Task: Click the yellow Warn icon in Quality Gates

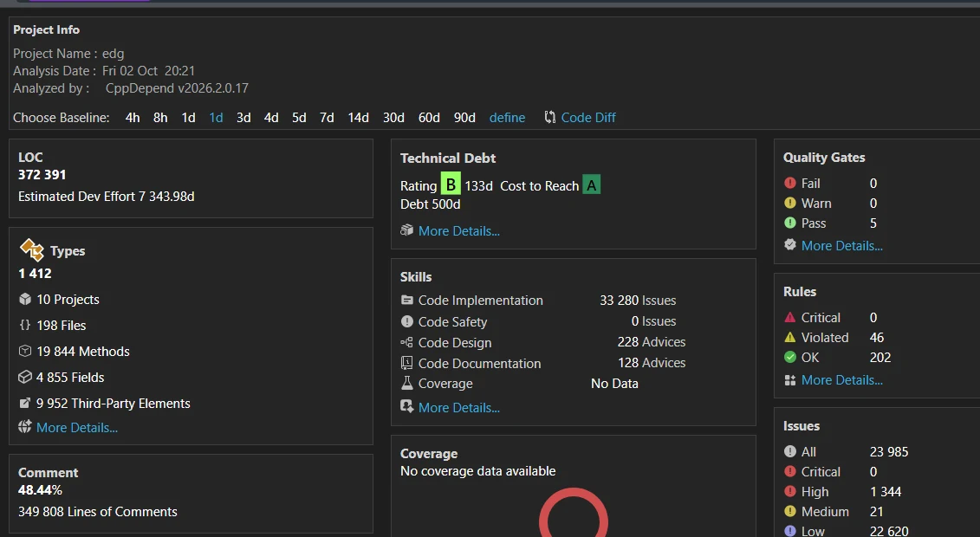Action: 790,203
